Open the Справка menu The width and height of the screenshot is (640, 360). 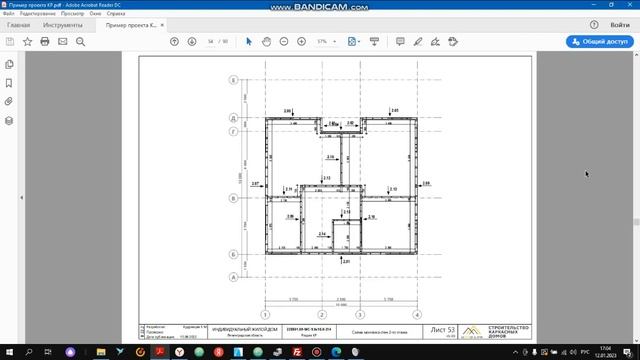pyautogui.click(x=116, y=13)
